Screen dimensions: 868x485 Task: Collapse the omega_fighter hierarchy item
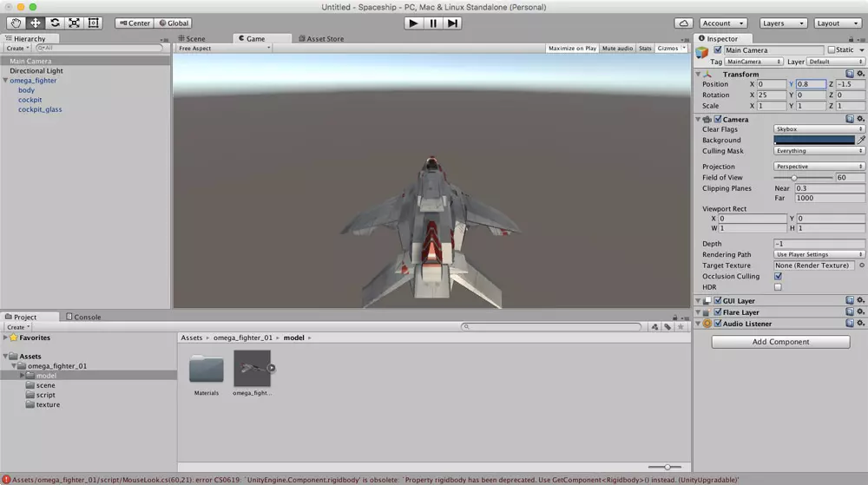click(5, 80)
